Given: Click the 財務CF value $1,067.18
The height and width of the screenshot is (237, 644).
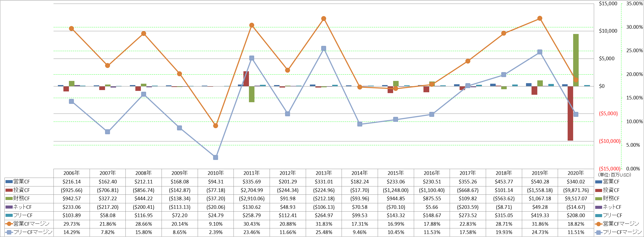Looking at the screenshot, I should pos(540,199).
